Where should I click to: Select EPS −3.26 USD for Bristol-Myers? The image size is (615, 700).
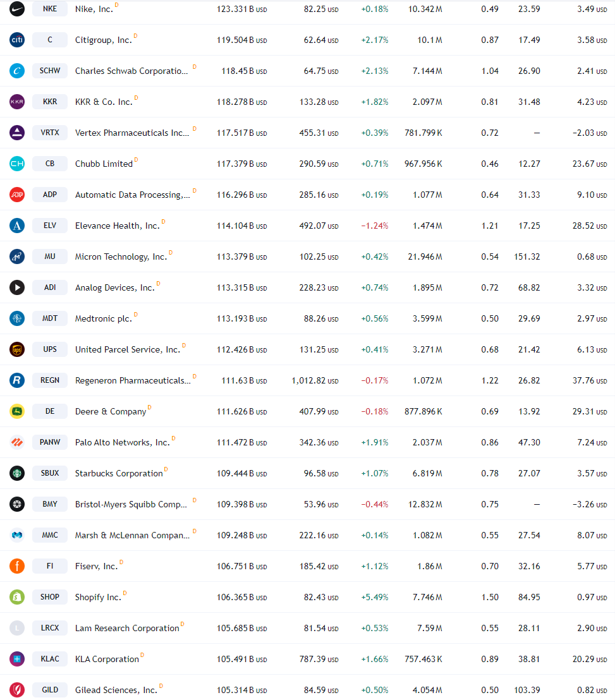pyautogui.click(x=590, y=504)
